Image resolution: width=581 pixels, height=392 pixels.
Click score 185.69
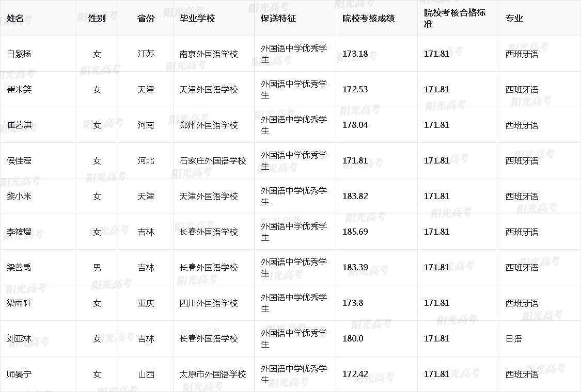355,232
